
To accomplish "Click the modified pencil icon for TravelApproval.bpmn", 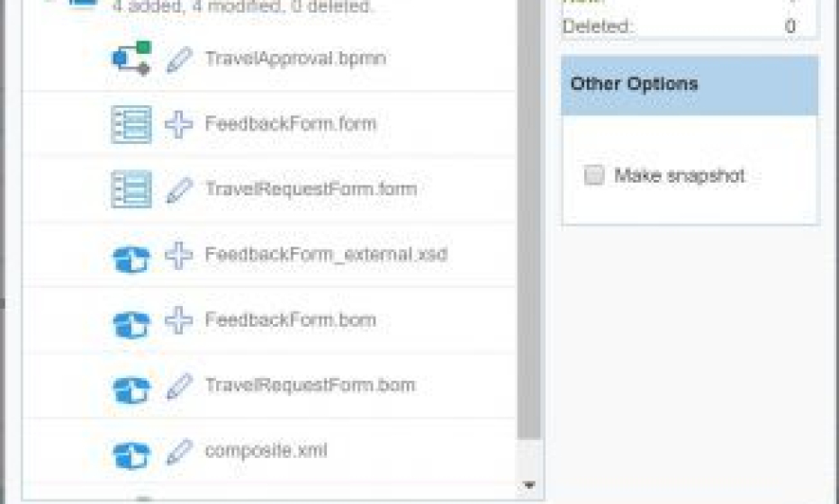I will 179,58.
